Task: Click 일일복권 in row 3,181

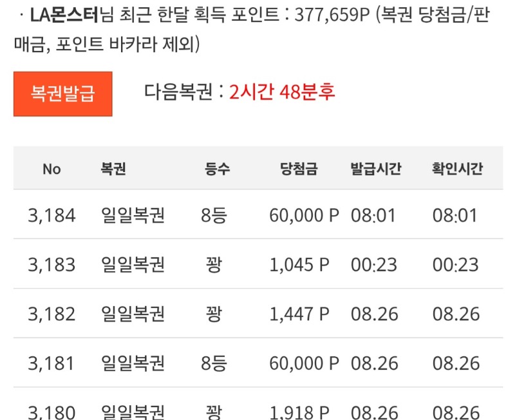Action: point(133,363)
